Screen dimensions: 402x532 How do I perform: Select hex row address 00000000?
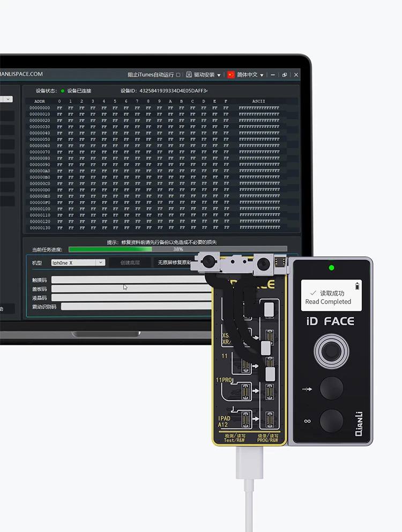point(40,108)
